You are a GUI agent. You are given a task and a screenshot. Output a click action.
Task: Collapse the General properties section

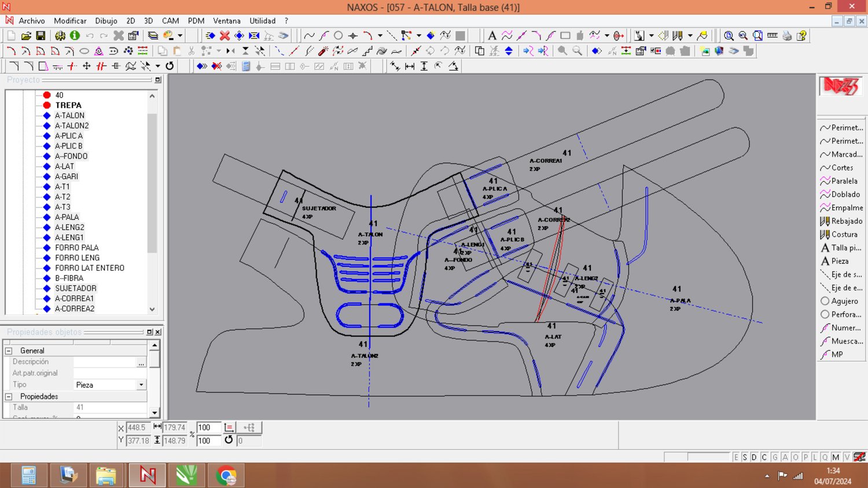(9, 351)
